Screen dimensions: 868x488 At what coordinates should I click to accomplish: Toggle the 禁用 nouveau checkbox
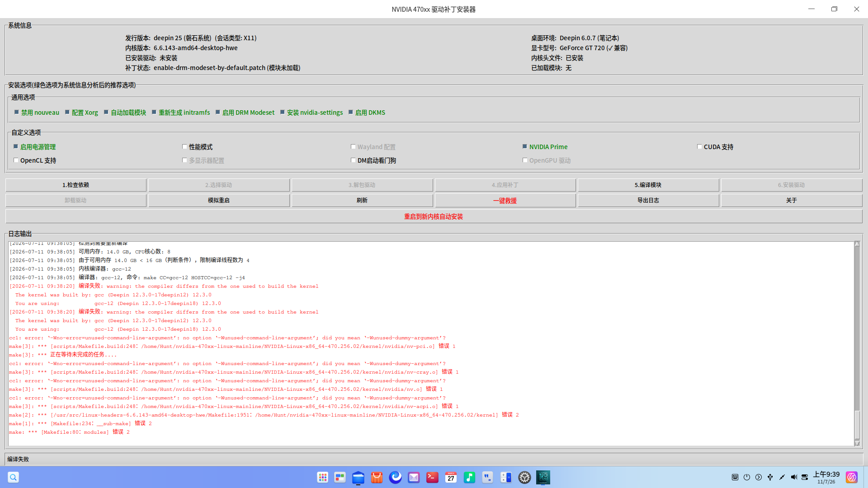coord(17,112)
